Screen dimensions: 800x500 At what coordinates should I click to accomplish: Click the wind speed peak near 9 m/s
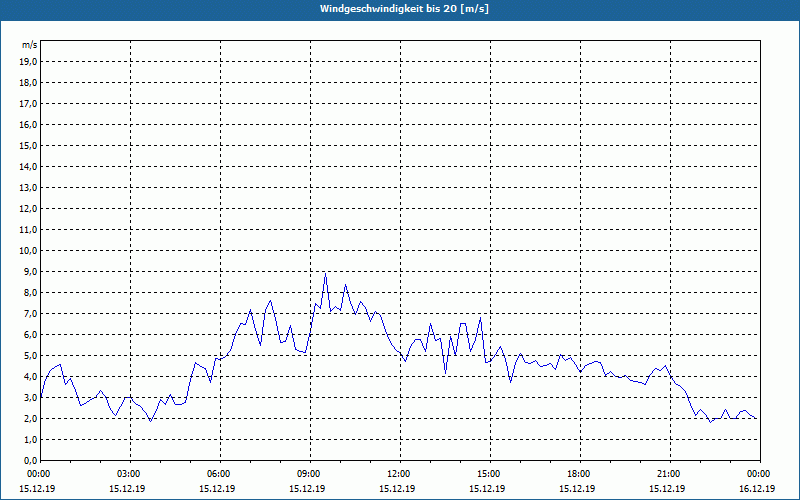tap(326, 274)
